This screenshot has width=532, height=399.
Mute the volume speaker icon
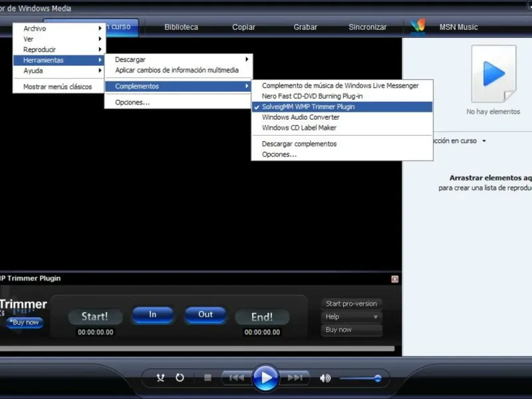[325, 378]
